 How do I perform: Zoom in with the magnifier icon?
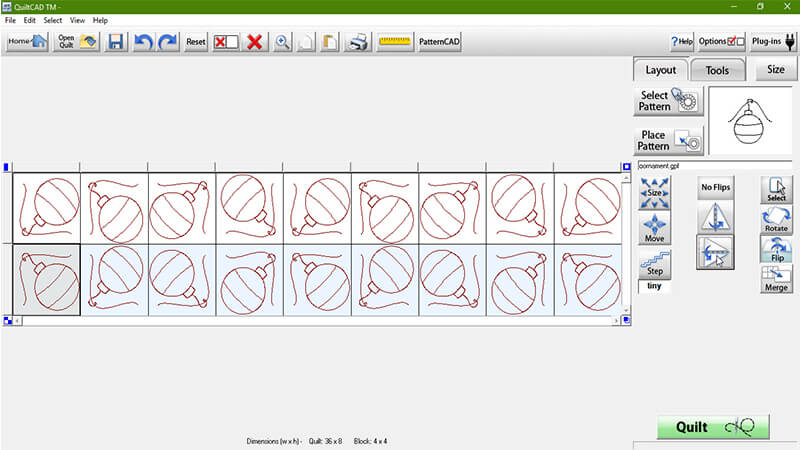(x=283, y=41)
